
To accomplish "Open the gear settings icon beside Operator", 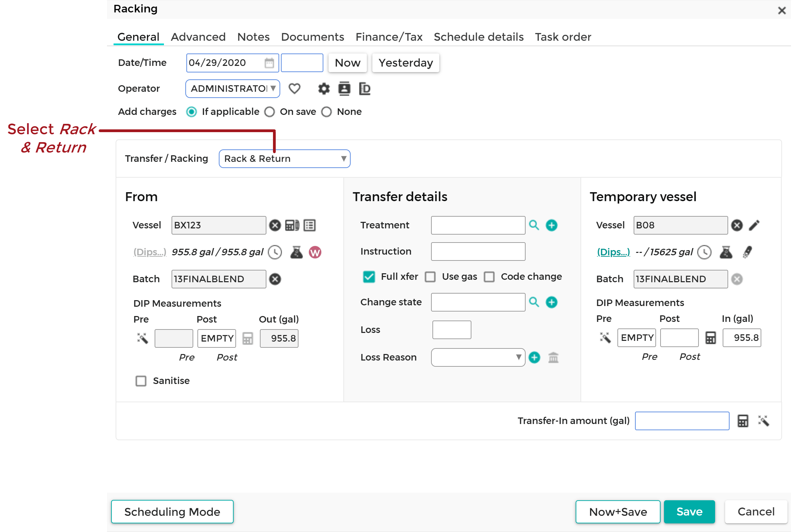I will point(324,89).
